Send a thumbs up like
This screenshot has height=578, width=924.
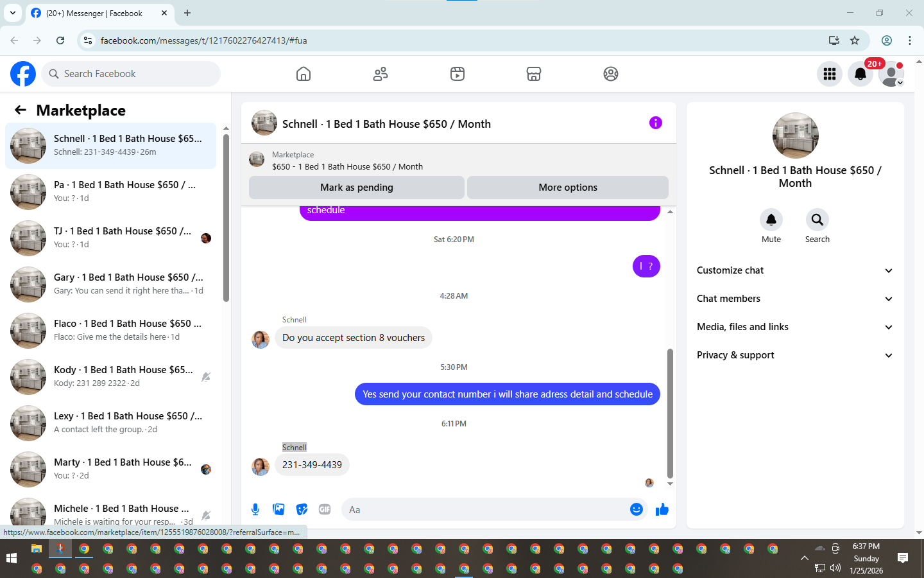pyautogui.click(x=662, y=509)
